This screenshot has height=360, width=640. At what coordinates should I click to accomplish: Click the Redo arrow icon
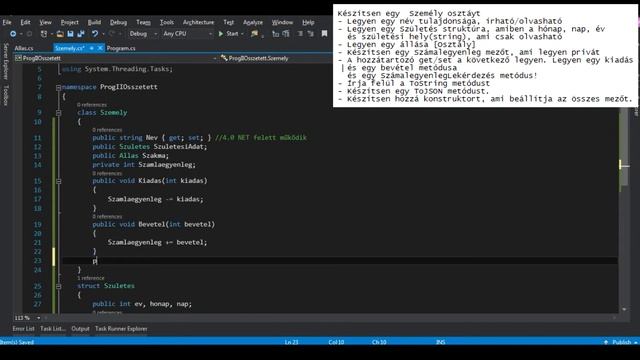(x=112, y=34)
